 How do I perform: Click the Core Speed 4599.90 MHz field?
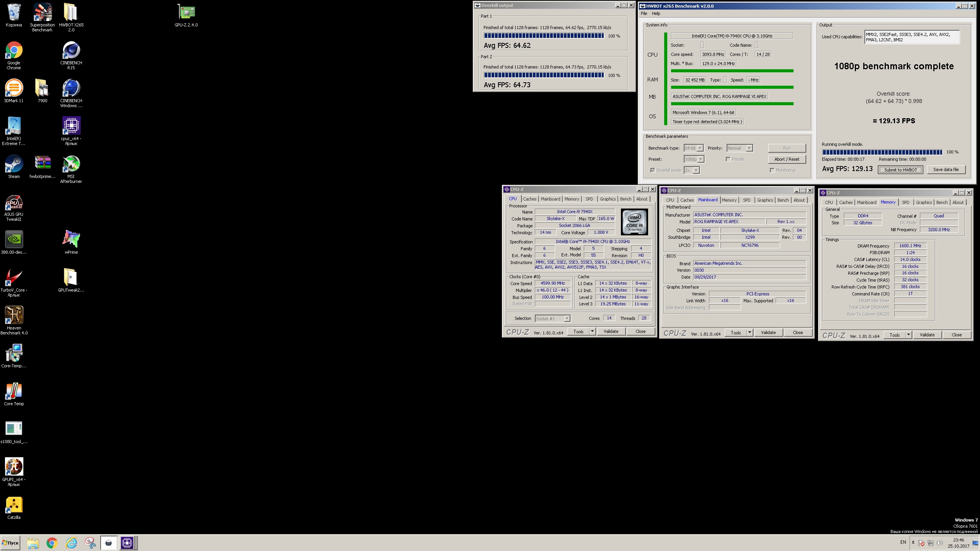(x=552, y=284)
